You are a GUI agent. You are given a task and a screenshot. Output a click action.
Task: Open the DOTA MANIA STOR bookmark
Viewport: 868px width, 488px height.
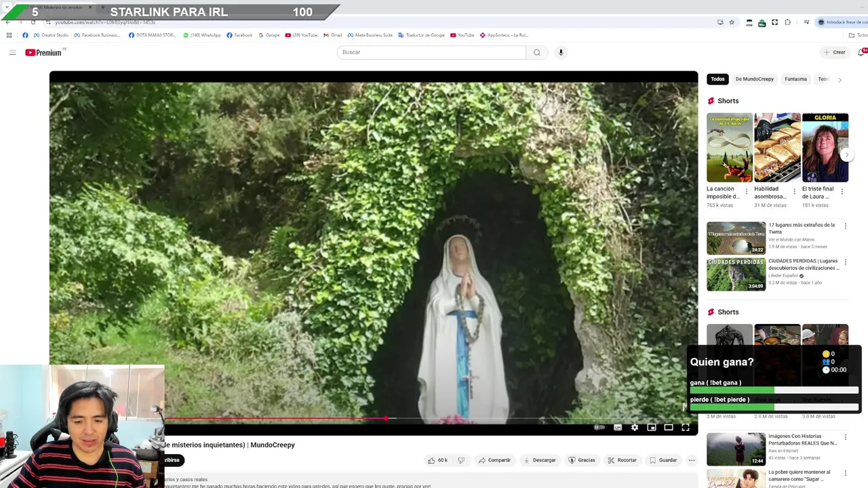[152, 35]
